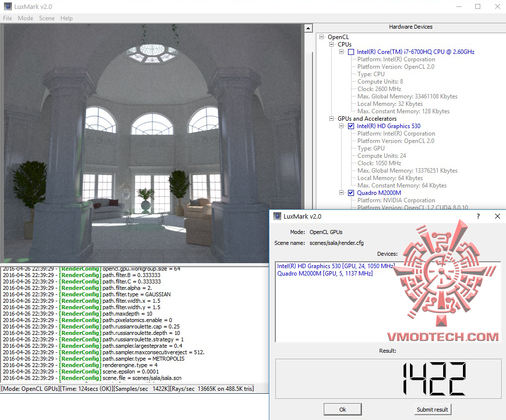
Task: Click the 'Hardware Devices' panel header
Action: 410,27
